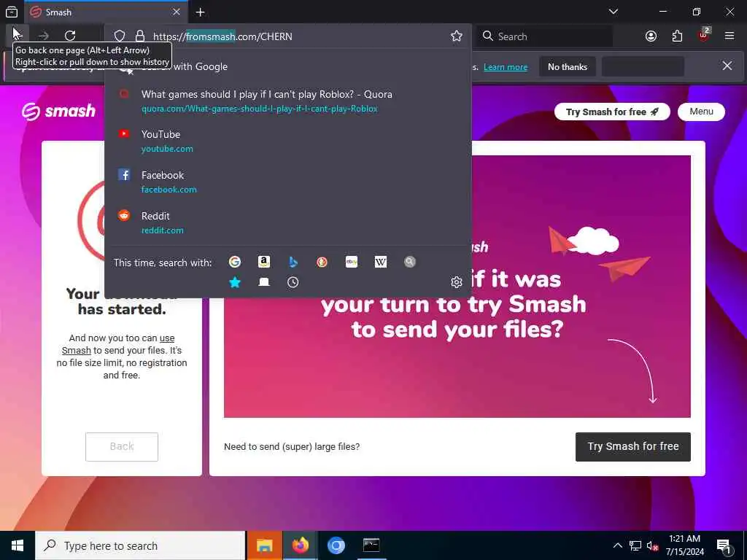The height and width of the screenshot is (560, 747).
Task: Search history using the clock icon
Action: point(293,282)
